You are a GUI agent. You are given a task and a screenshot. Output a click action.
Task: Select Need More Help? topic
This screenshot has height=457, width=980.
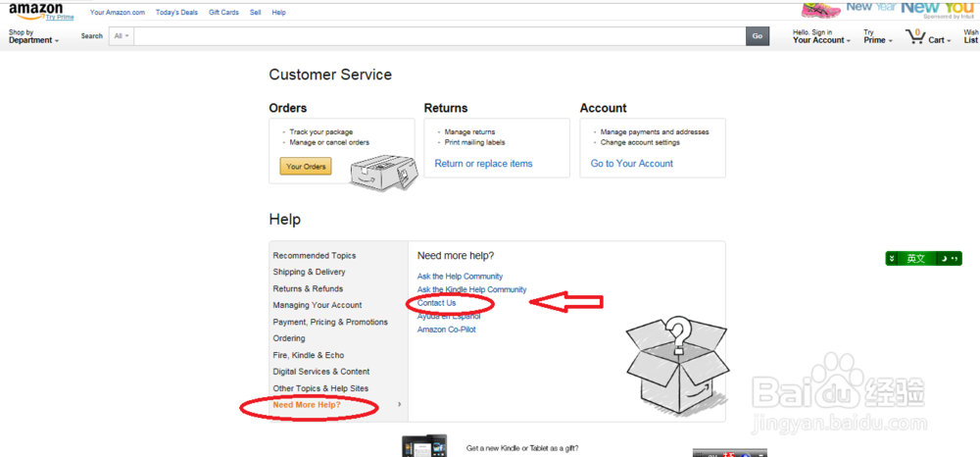pyautogui.click(x=307, y=405)
